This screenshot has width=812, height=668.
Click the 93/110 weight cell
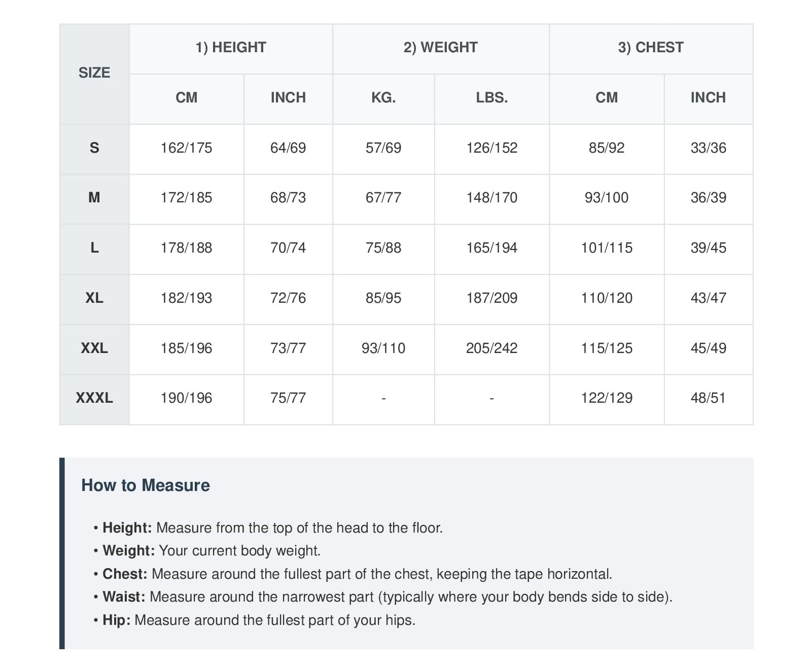383,349
